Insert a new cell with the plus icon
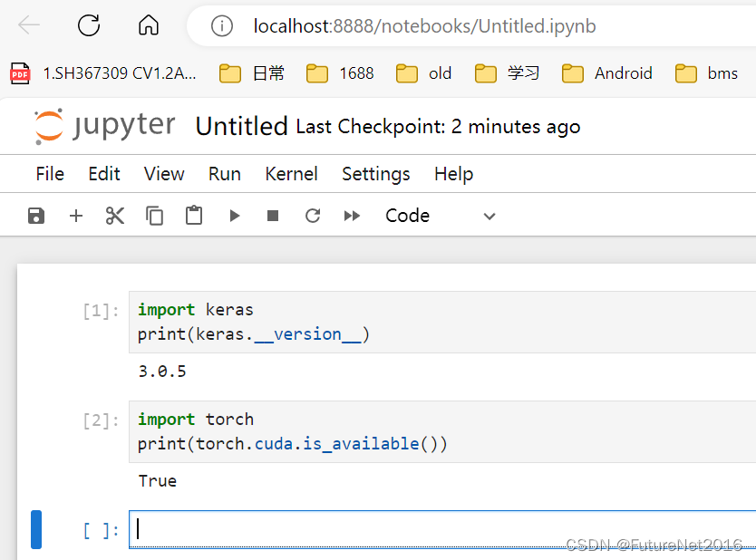The height and width of the screenshot is (560, 756). click(76, 216)
